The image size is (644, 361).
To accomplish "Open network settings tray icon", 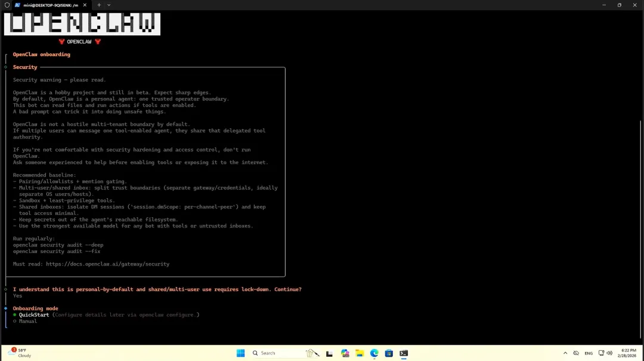I will pos(601,353).
